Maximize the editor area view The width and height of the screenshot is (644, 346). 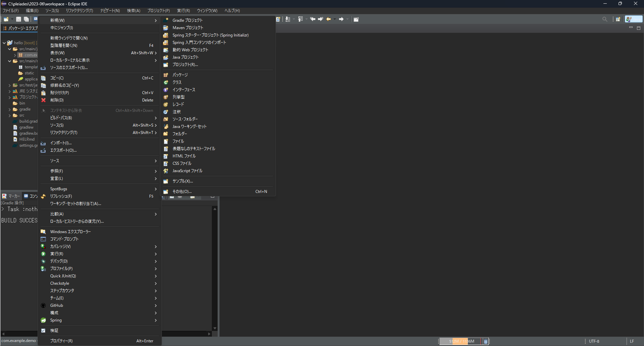(x=639, y=28)
